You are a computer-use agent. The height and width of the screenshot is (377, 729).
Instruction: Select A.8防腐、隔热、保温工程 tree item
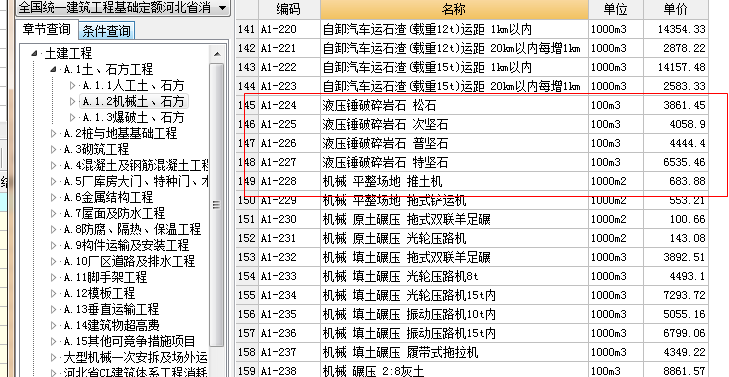[132, 229]
